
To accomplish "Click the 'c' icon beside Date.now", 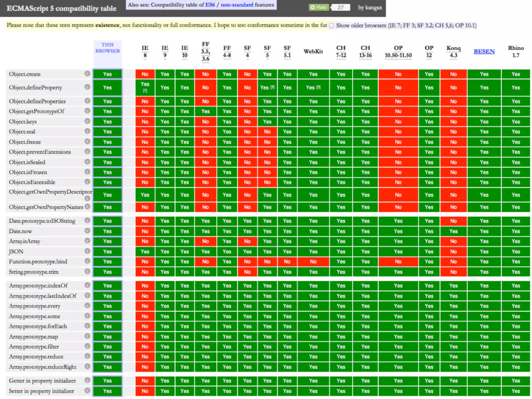I will point(87,231).
